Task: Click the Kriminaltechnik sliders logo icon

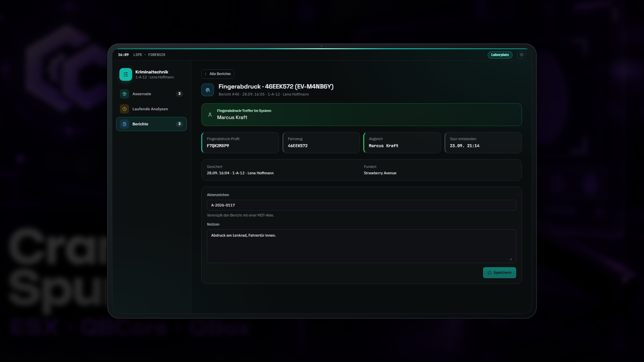Action: tap(126, 74)
